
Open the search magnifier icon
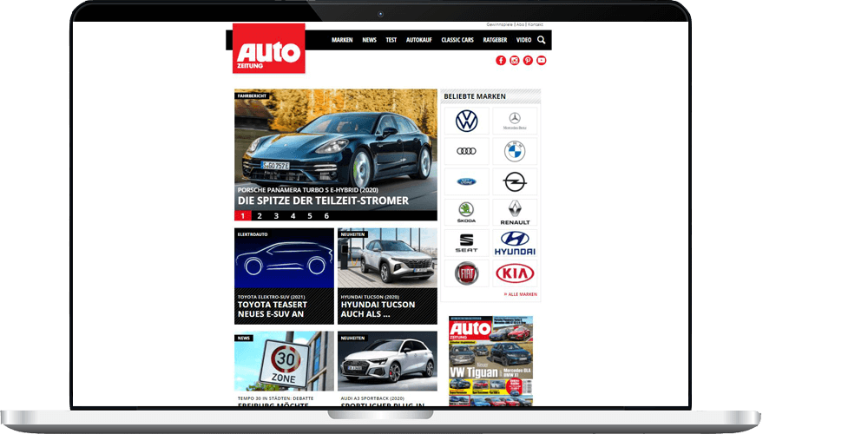(x=542, y=40)
